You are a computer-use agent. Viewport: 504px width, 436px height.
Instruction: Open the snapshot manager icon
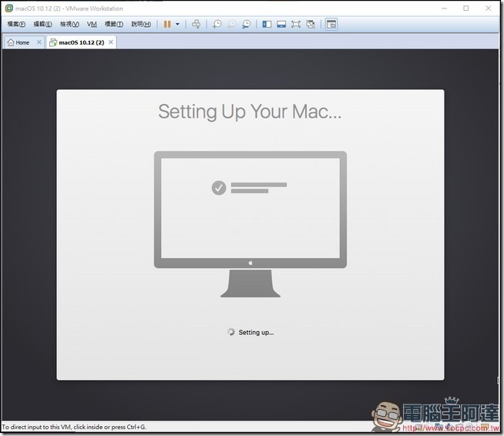coord(246,24)
